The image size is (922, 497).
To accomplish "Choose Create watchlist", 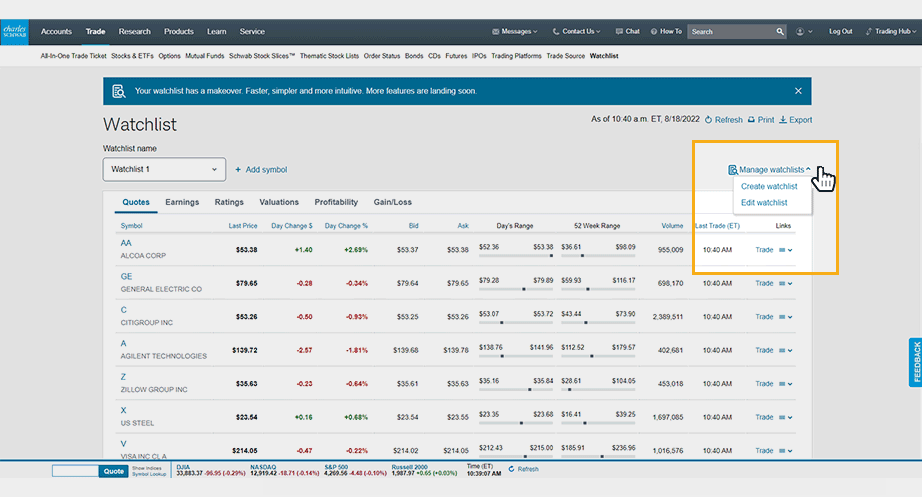I will point(769,186).
